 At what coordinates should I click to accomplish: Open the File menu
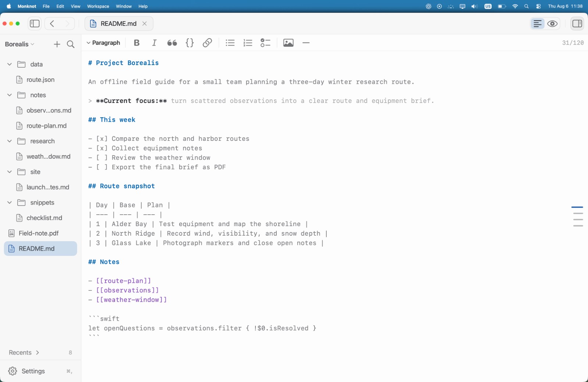[x=46, y=6]
